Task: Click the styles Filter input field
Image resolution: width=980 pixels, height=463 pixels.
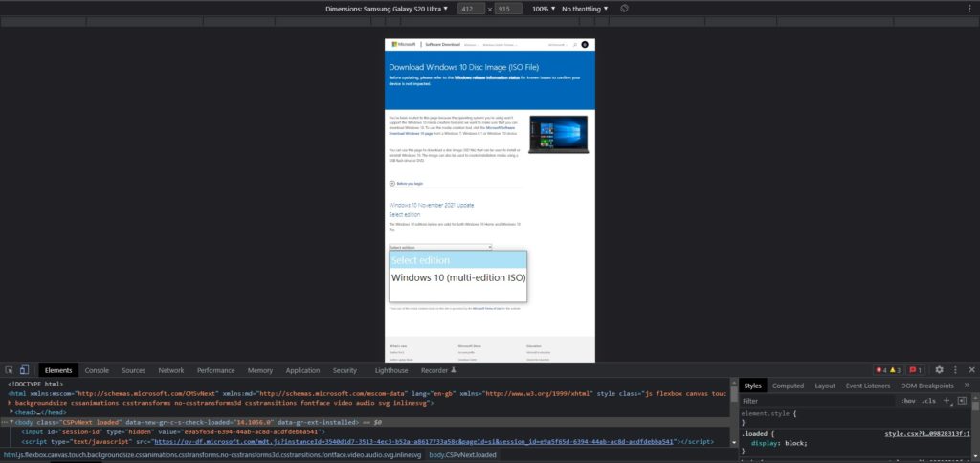Action: point(819,401)
